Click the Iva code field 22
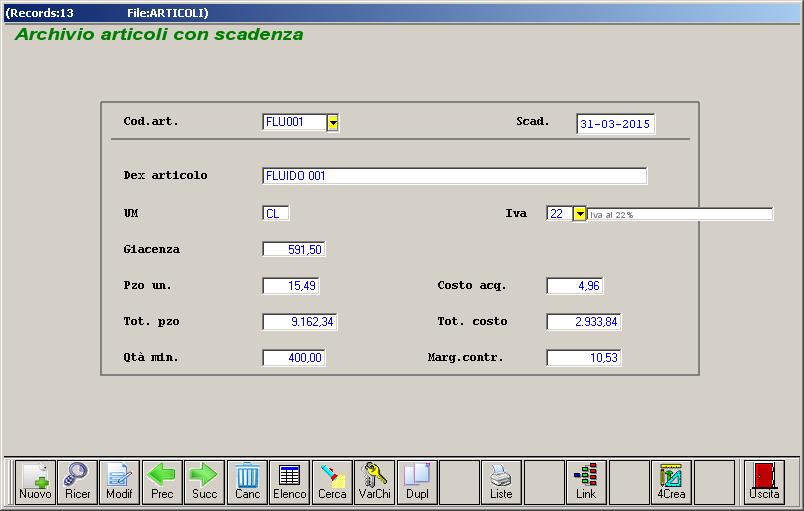Image resolution: width=804 pixels, height=511 pixels. 560,214
